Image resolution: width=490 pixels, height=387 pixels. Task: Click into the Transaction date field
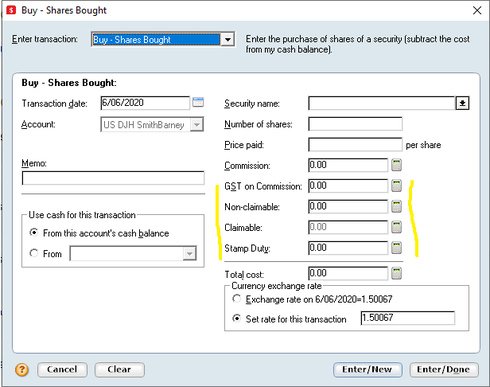point(145,103)
